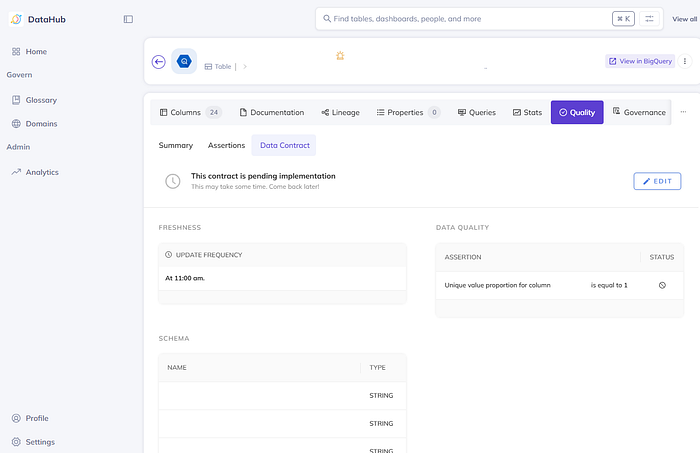
Task: Click the ASSERTION column header
Action: pos(463,257)
